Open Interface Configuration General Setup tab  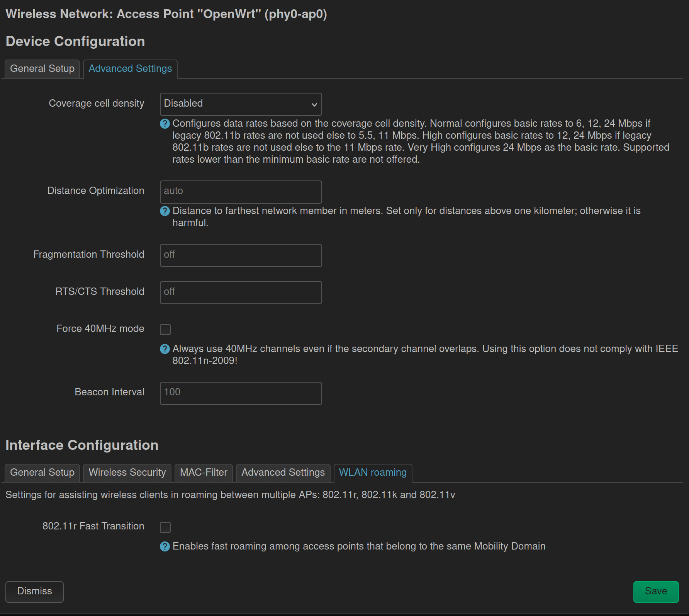click(42, 473)
